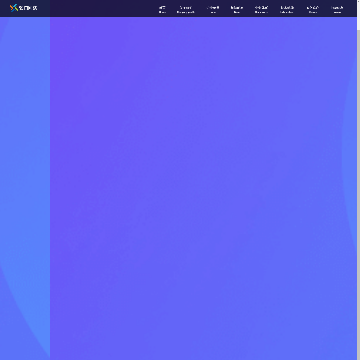Go to the sixth top navigation entry

(287, 10)
